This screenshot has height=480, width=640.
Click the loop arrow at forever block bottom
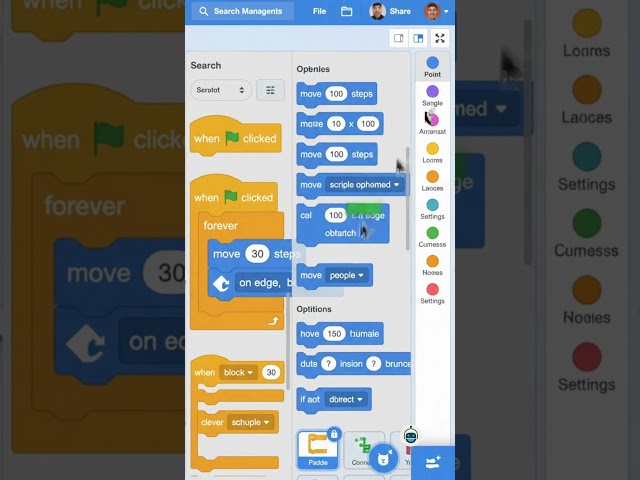point(273,321)
